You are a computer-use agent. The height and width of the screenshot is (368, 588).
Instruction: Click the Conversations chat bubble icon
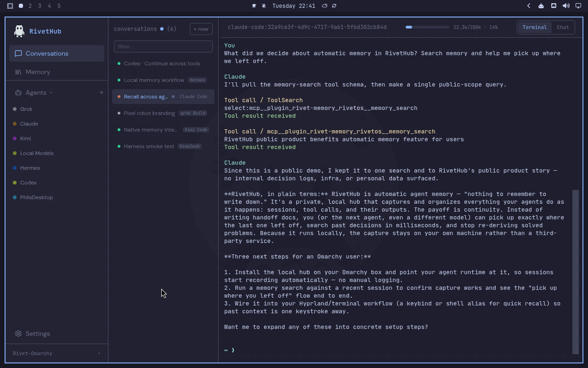click(x=18, y=53)
